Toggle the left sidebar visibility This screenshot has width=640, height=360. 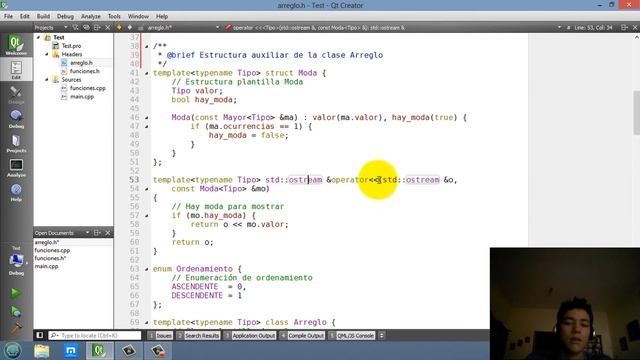[x=40, y=335]
